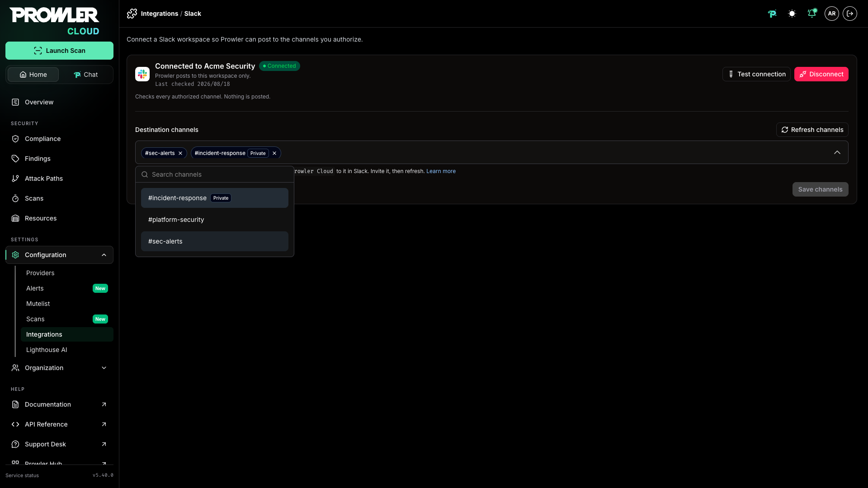Click the Integrations breadcrumb link
868x488 pixels.
click(160, 14)
